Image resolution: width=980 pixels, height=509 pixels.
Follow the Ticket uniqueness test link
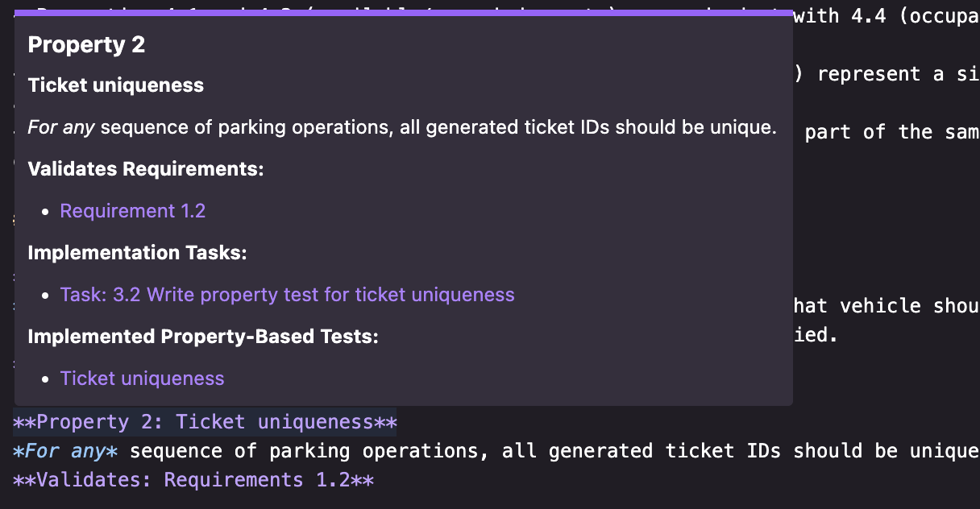click(x=142, y=378)
